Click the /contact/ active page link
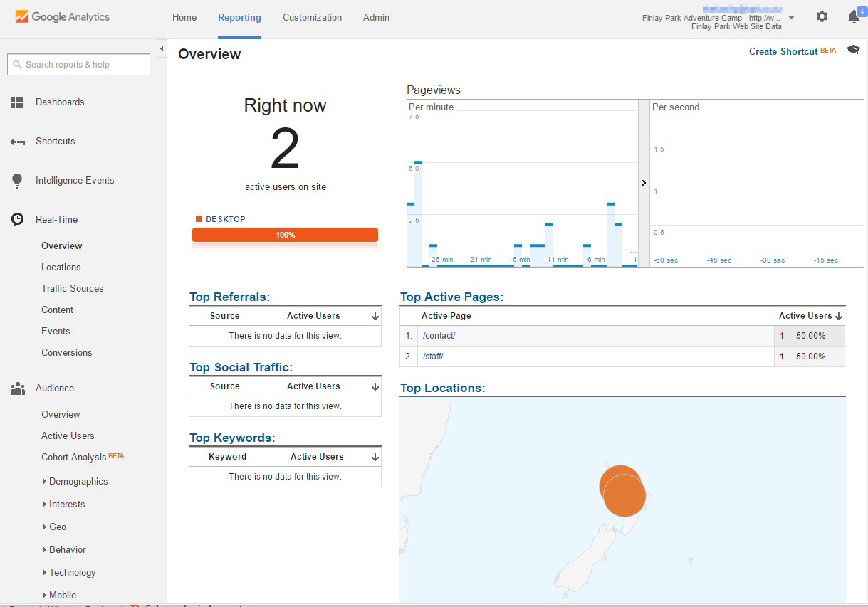The width and height of the screenshot is (868, 607). coord(439,336)
